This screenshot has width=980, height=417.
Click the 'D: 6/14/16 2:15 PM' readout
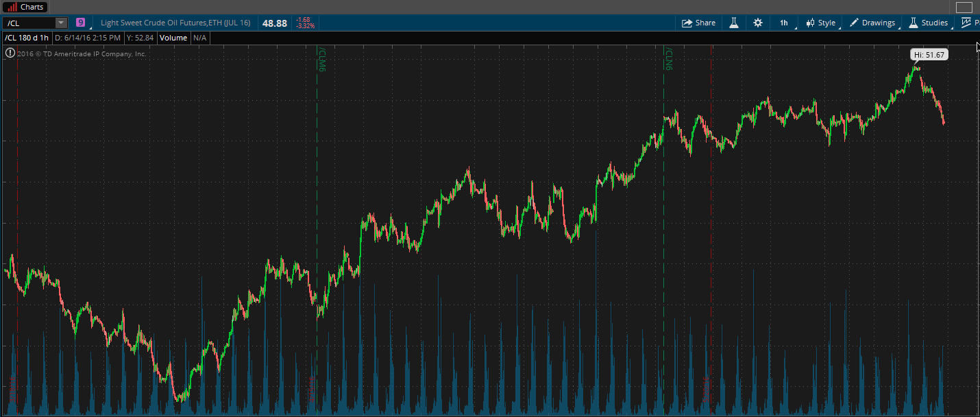coord(88,38)
